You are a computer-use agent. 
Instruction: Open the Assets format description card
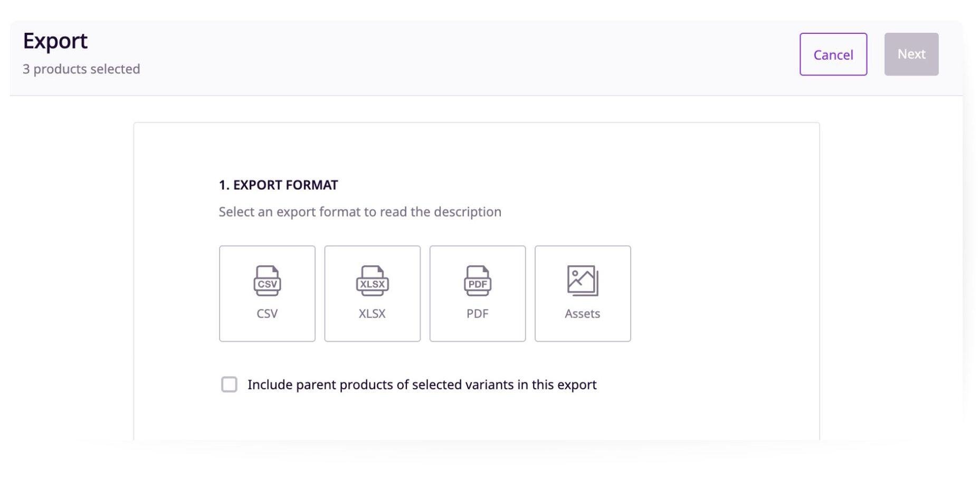(x=583, y=293)
